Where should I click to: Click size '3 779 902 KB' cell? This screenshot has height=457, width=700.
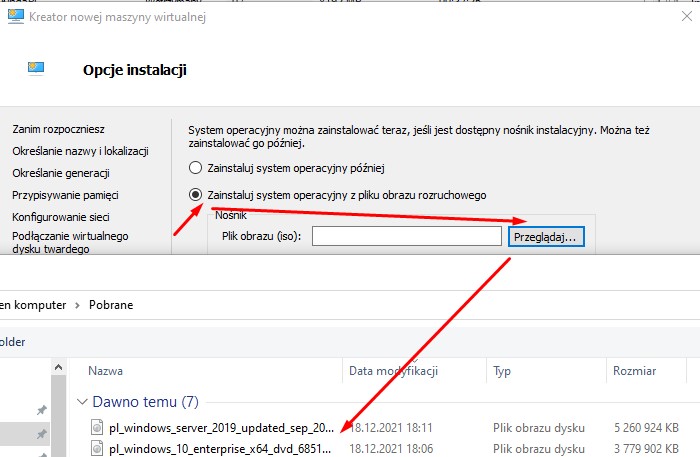(646, 449)
